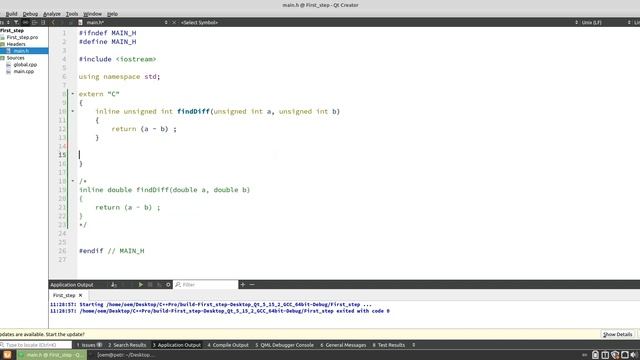Image resolution: width=640 pixels, height=360 pixels.
Task: Select main.h in project tree
Action: [x=21, y=51]
